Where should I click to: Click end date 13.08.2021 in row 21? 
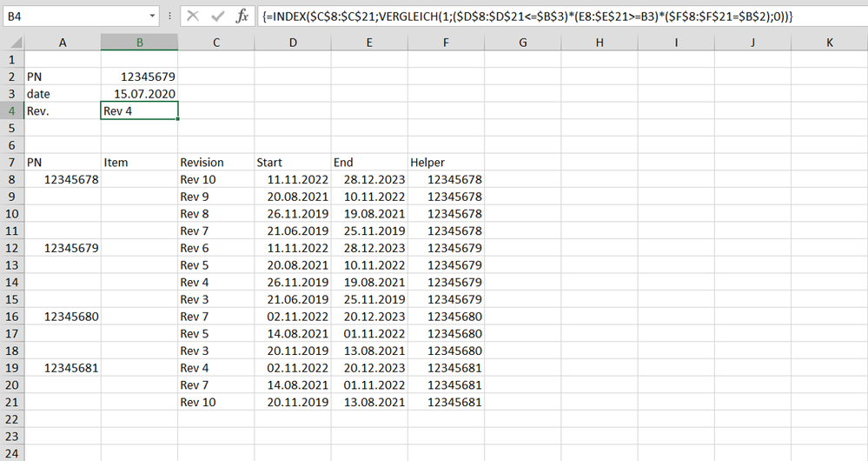[x=369, y=402]
